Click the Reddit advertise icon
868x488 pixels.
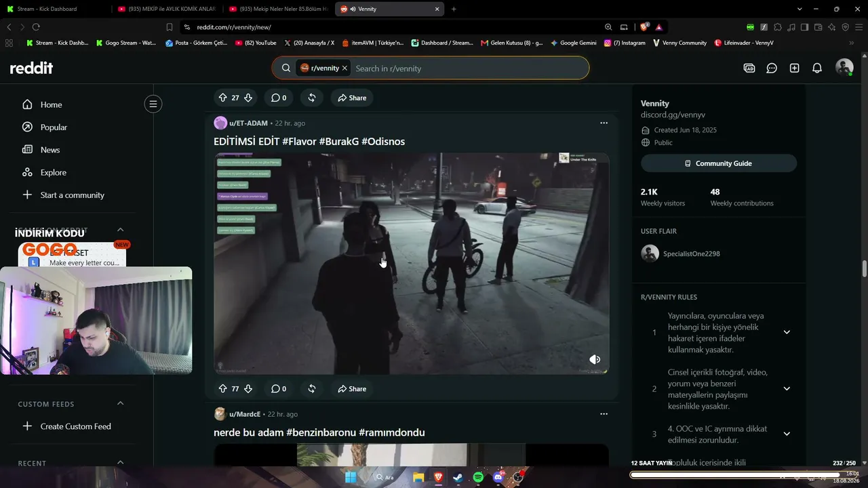[749, 68]
